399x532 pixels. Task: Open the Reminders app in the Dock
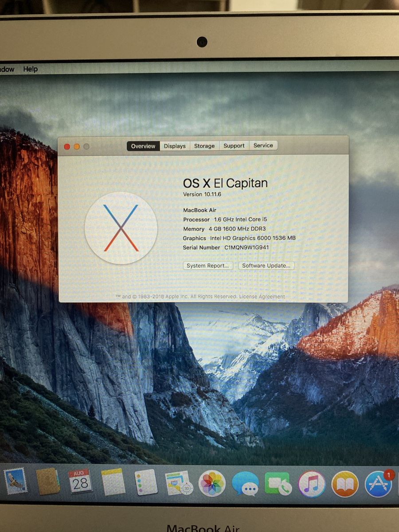(146, 482)
